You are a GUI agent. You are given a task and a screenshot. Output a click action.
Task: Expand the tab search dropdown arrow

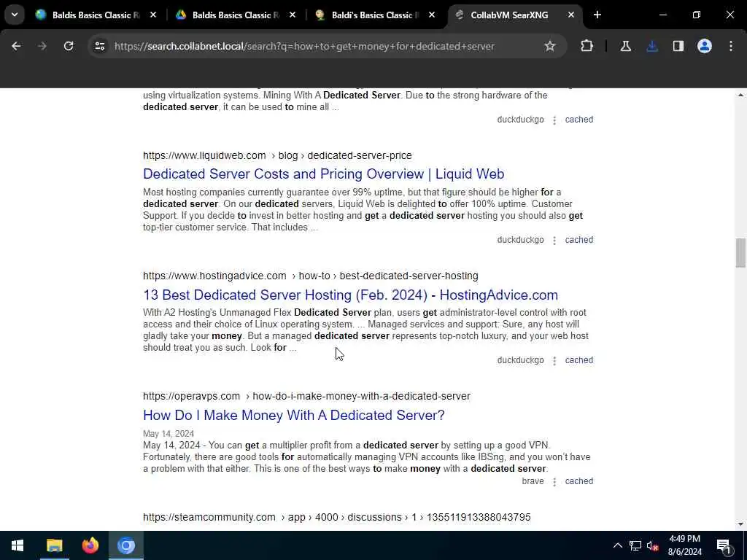15,15
